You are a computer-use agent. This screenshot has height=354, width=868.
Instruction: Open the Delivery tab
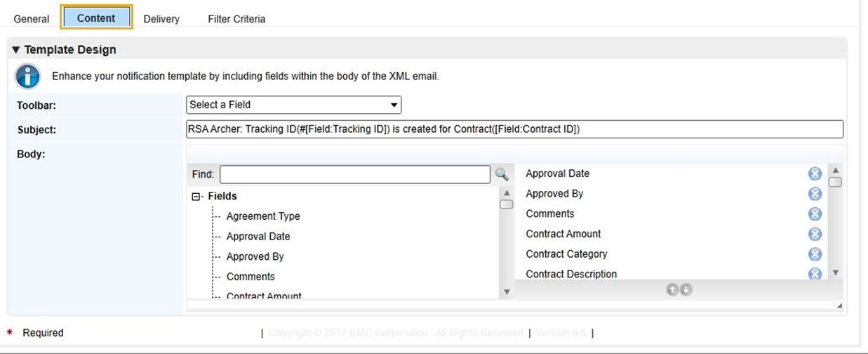coord(161,19)
